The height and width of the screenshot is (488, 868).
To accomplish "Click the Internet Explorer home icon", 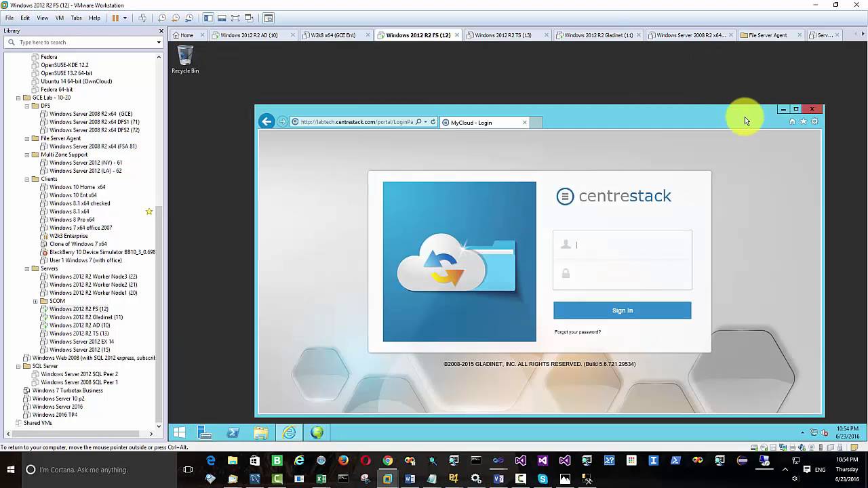I will [x=792, y=121].
